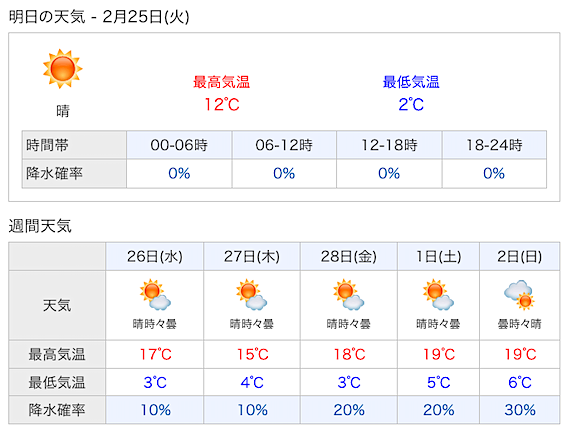The height and width of the screenshot is (431, 567).
Task: Click the 17℃ high temperature for 26日
Action: tap(155, 354)
